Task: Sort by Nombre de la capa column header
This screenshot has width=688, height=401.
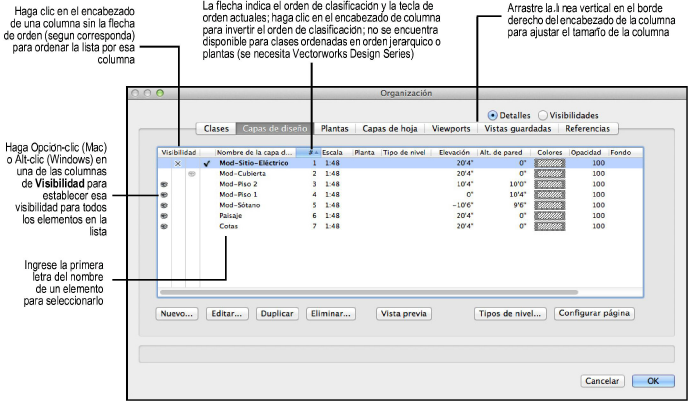Action: click(255, 151)
